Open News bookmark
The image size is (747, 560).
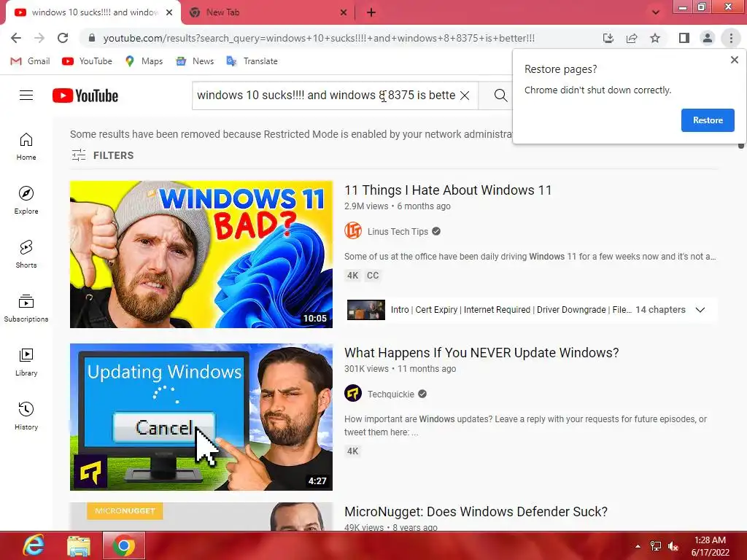pyautogui.click(x=195, y=61)
